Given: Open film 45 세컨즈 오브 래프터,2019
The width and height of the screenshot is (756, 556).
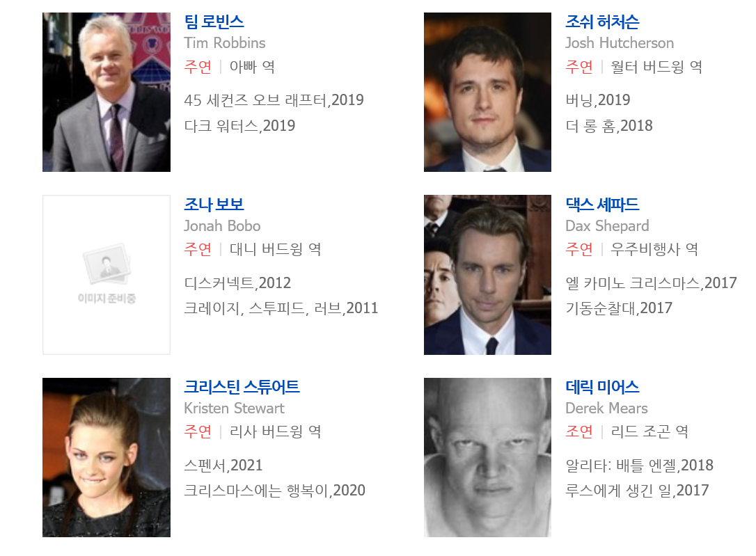Looking at the screenshot, I should [x=274, y=100].
